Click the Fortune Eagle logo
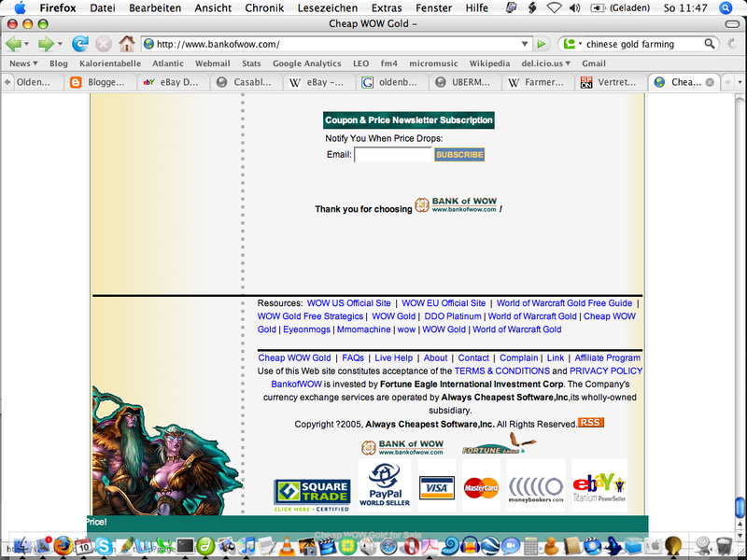This screenshot has width=747, height=560. pos(499,445)
